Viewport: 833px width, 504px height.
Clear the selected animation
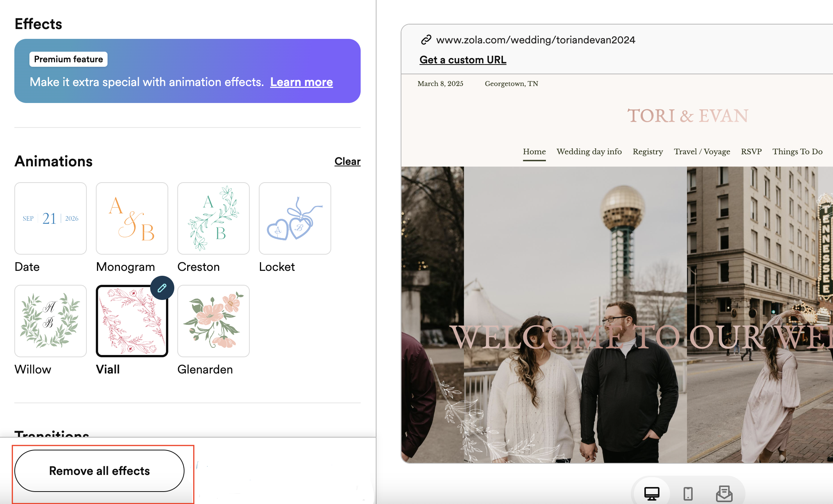(x=347, y=161)
